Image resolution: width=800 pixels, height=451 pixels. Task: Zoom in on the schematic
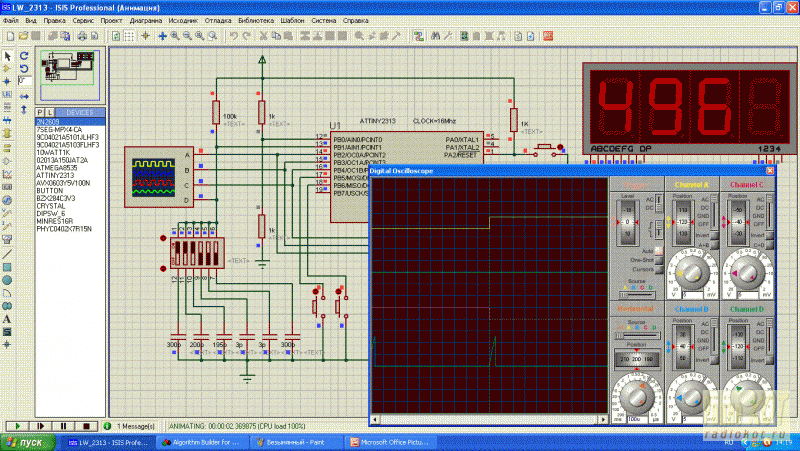tap(175, 36)
